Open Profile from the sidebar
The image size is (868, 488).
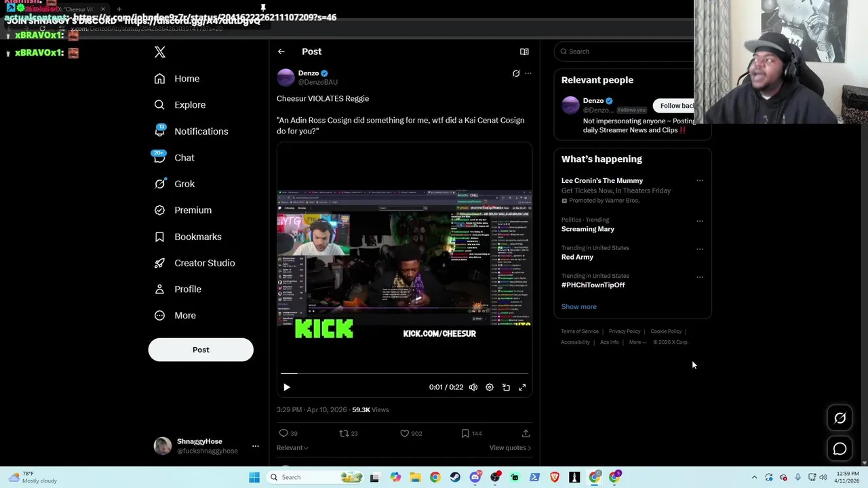point(178,289)
